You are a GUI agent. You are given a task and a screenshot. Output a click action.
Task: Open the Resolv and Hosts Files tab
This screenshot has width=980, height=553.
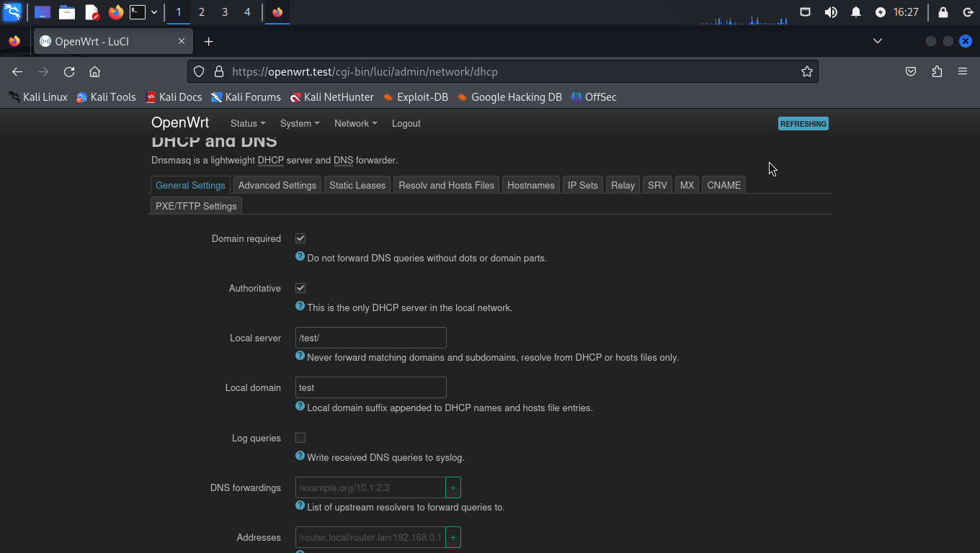446,185
